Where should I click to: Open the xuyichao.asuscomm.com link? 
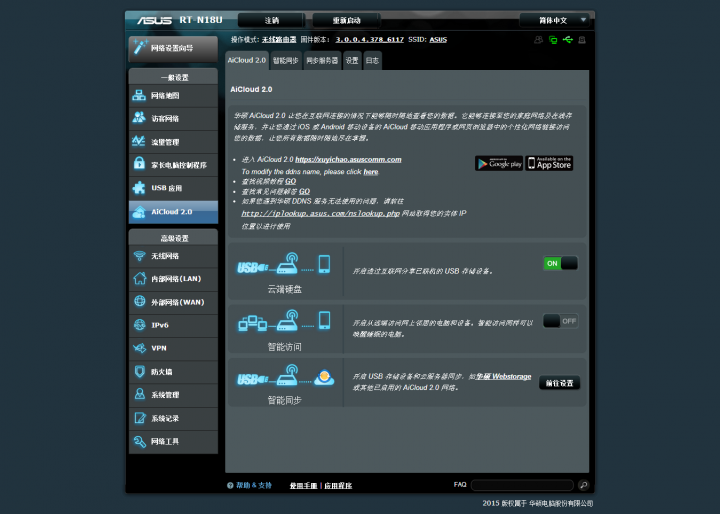click(348, 159)
